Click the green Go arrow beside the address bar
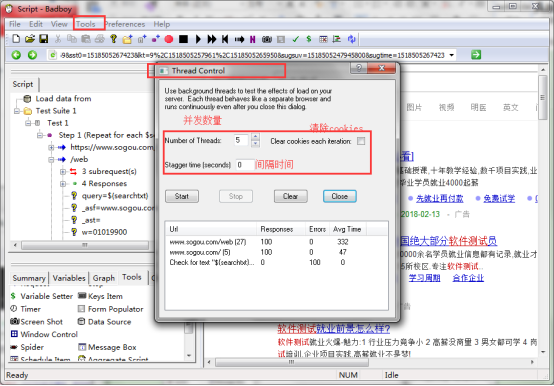554x386 pixels. [x=476, y=55]
